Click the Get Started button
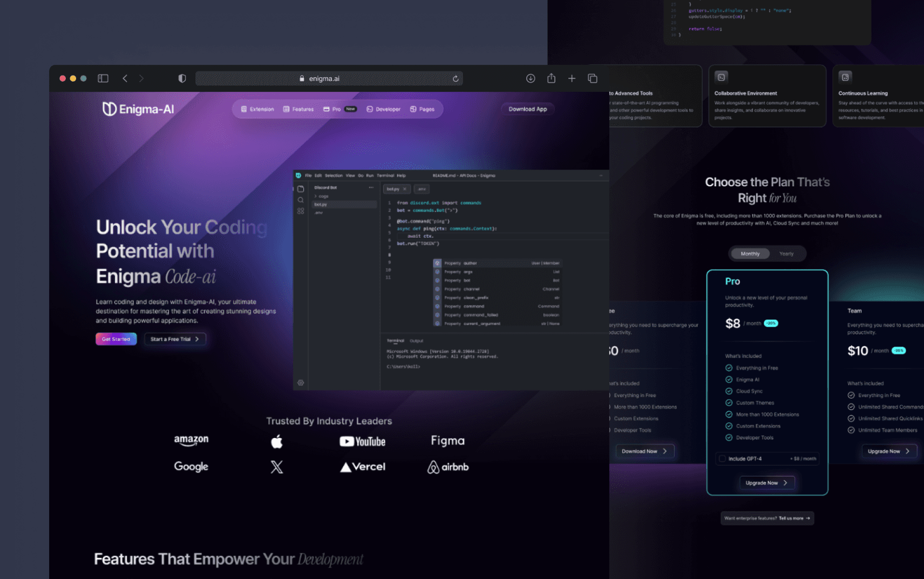Viewport: 924px width, 579px height. coord(116,339)
